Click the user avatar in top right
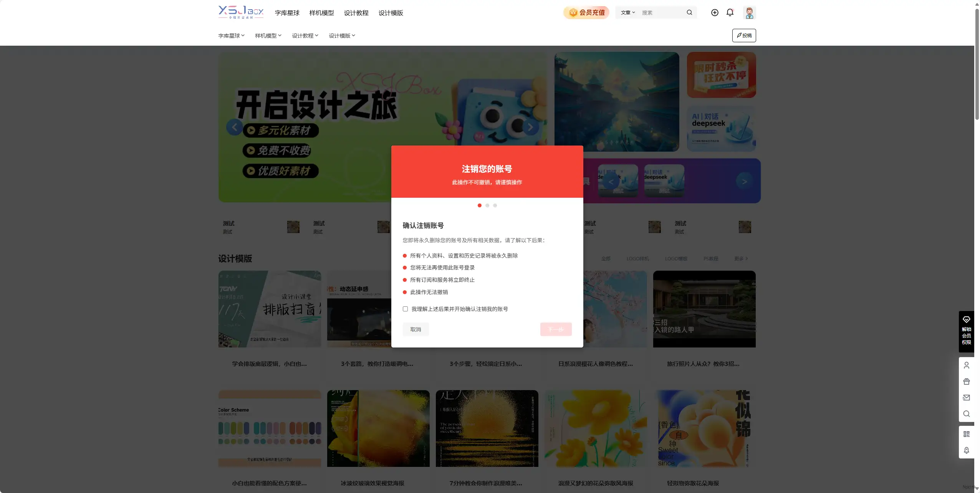This screenshot has width=980, height=493. pos(749,13)
